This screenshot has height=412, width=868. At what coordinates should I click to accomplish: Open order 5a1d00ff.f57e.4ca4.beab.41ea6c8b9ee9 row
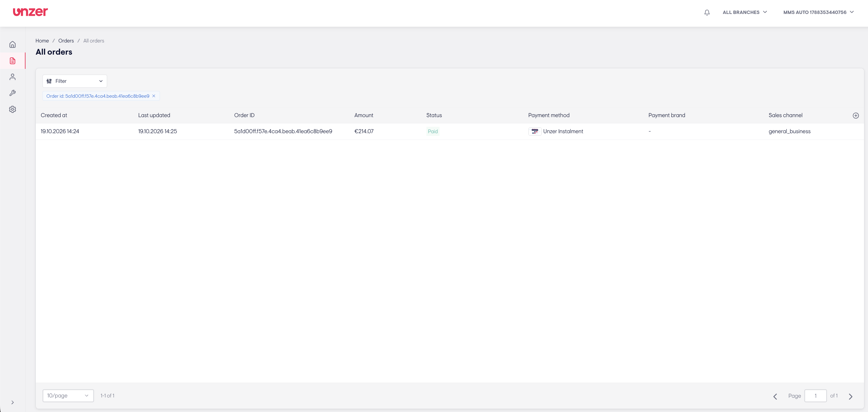click(449, 131)
